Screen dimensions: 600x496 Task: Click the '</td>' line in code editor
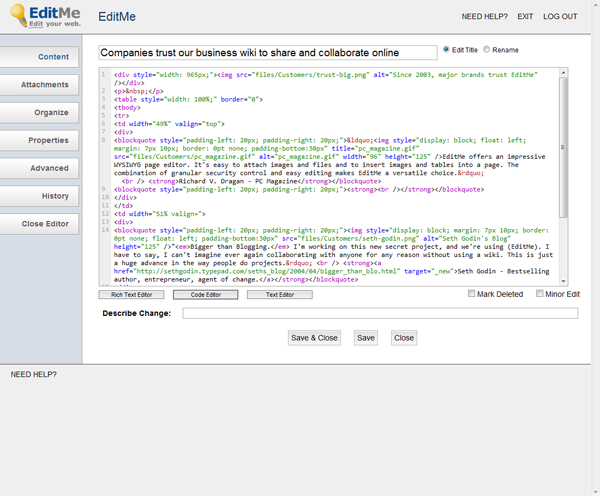click(x=123, y=206)
